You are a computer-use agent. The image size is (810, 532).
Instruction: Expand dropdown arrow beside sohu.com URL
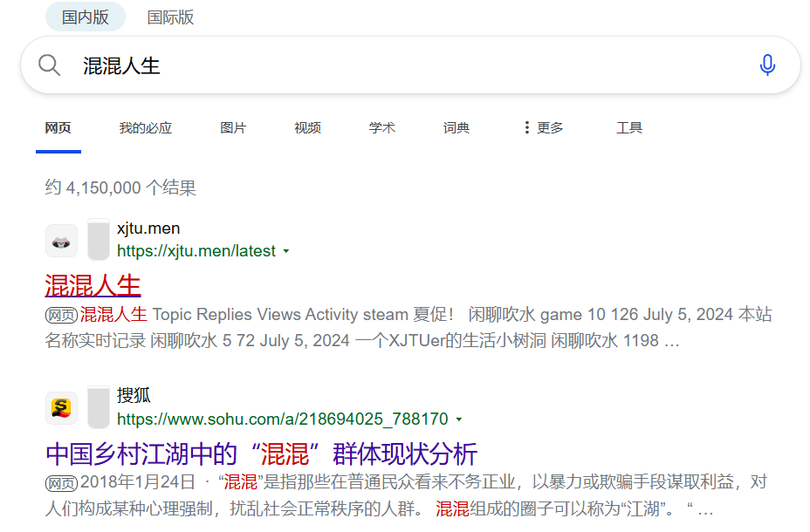459,419
